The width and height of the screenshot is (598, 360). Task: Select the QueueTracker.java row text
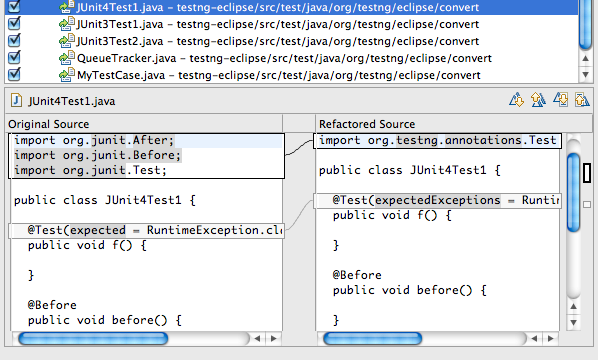[284, 58]
